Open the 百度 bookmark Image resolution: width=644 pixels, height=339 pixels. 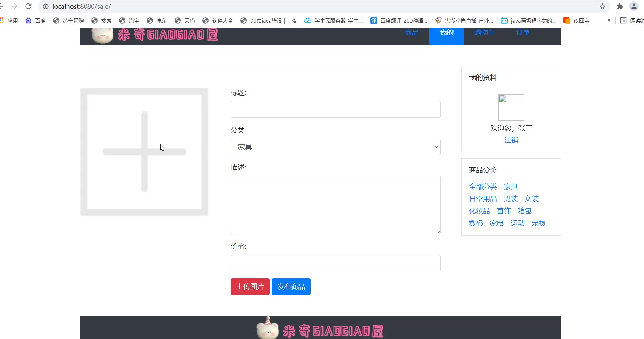click(x=35, y=20)
